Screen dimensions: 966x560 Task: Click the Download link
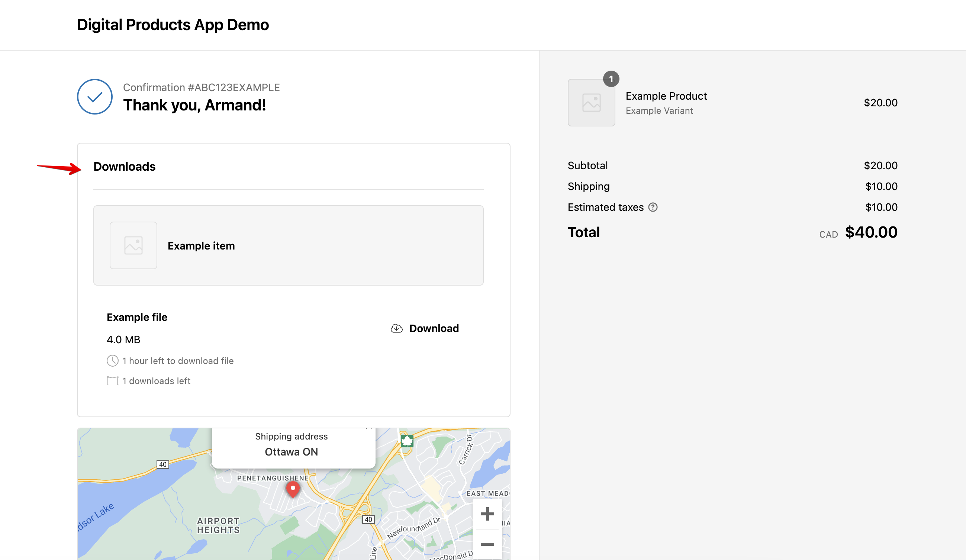pos(434,328)
